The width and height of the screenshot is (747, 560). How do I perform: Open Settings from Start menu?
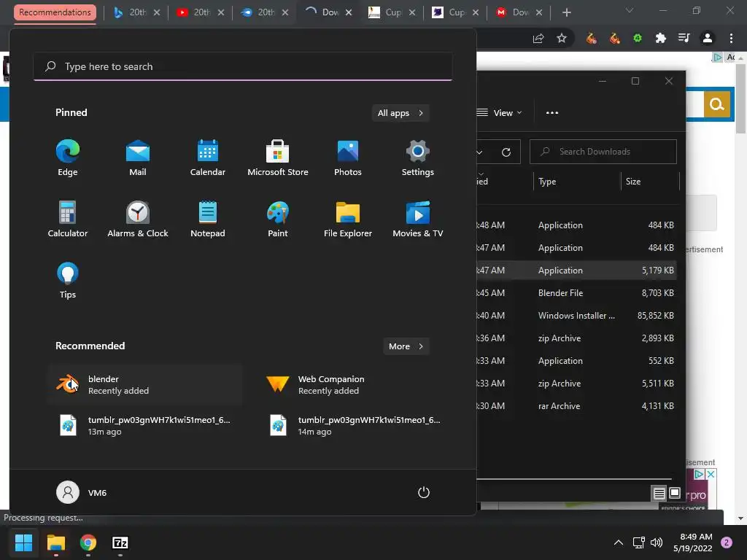[418, 157]
